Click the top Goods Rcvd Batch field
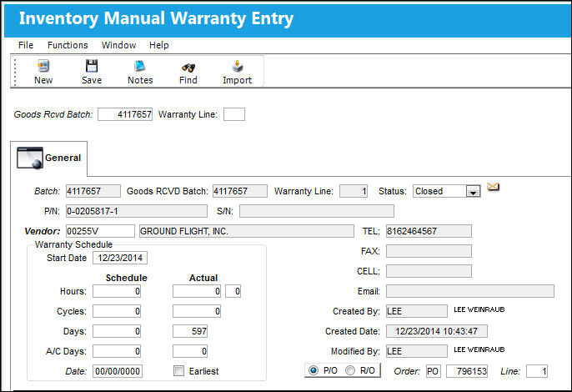This screenshot has height=392, width=572. point(125,114)
